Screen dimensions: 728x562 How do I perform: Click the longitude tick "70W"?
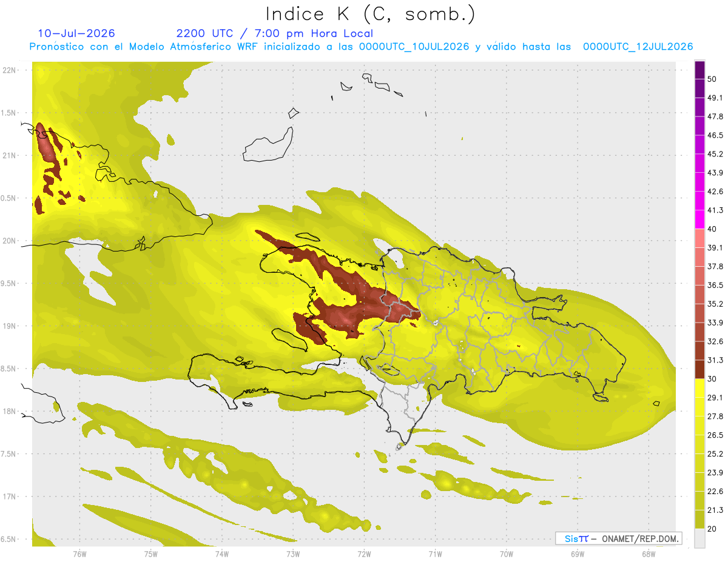click(507, 554)
